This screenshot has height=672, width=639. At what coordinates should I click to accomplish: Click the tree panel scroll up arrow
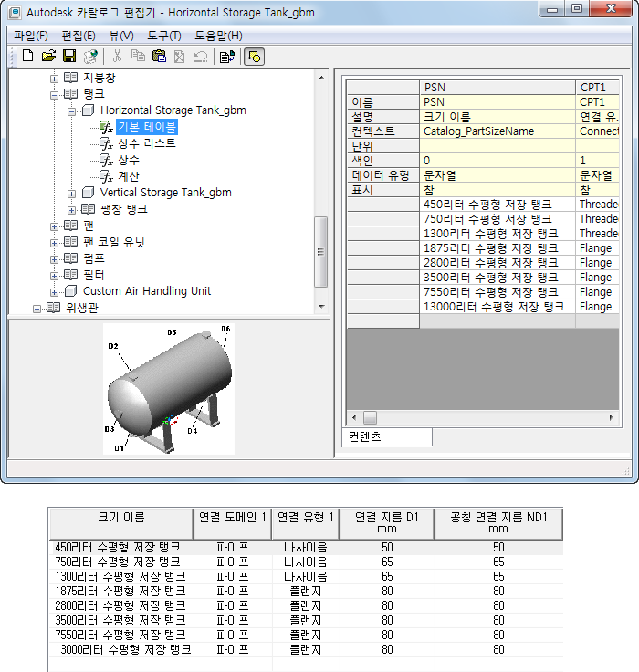pos(321,78)
